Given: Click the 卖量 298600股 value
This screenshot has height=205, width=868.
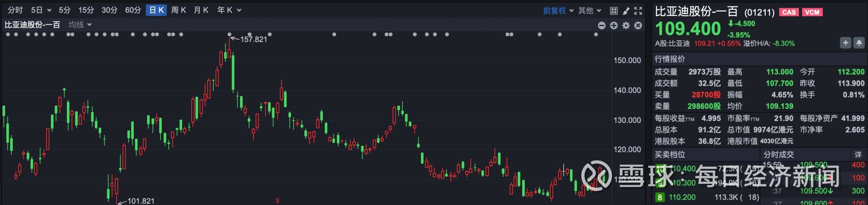Looking at the screenshot, I should coord(704,106).
